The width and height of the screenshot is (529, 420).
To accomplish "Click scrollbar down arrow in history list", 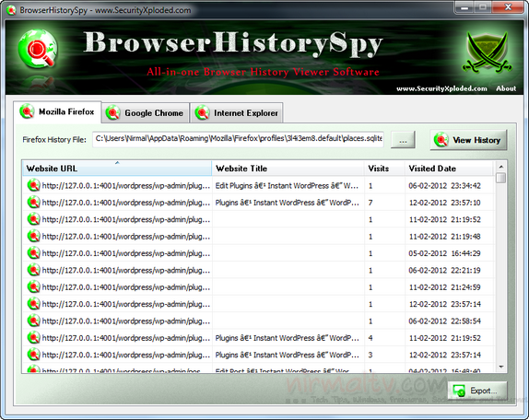I will [x=501, y=367].
